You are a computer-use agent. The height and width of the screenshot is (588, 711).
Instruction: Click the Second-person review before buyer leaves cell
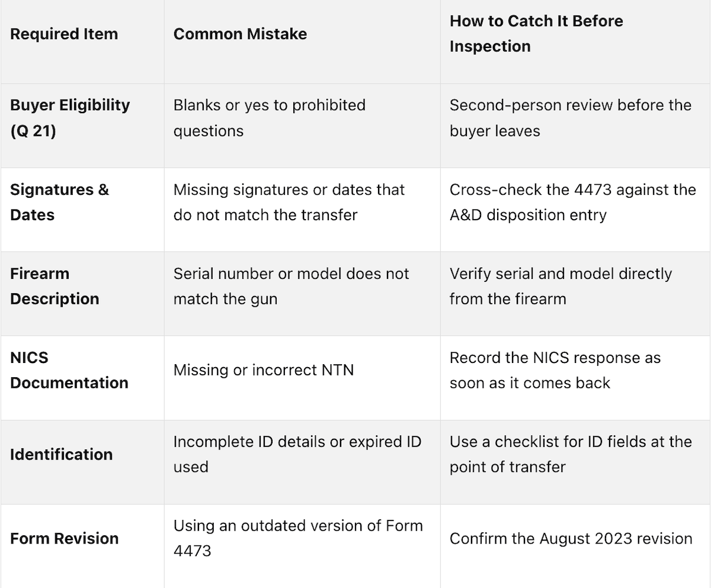[x=571, y=117]
